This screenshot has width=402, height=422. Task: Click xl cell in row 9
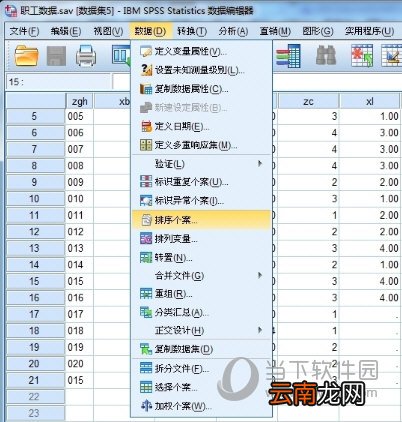369,182
